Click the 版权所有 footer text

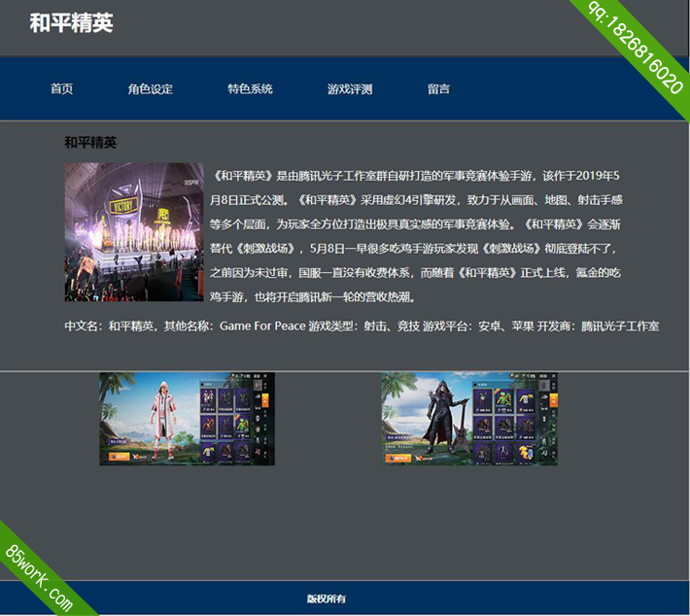(327, 599)
